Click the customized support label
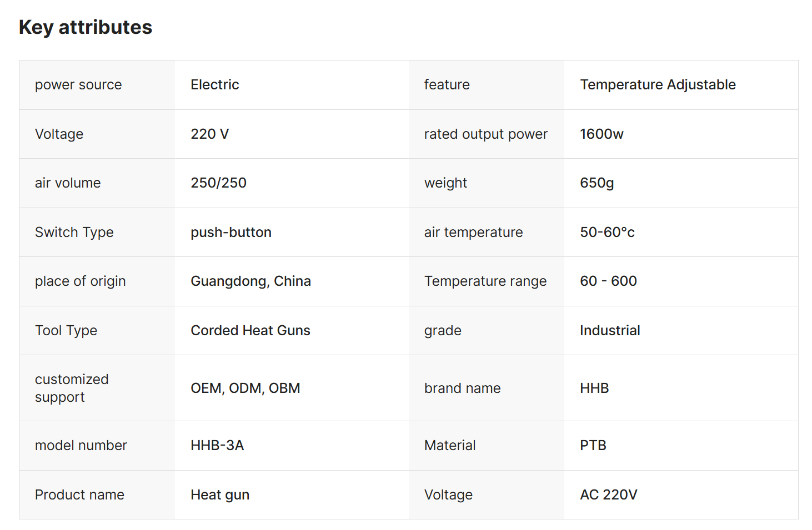 pos(72,388)
